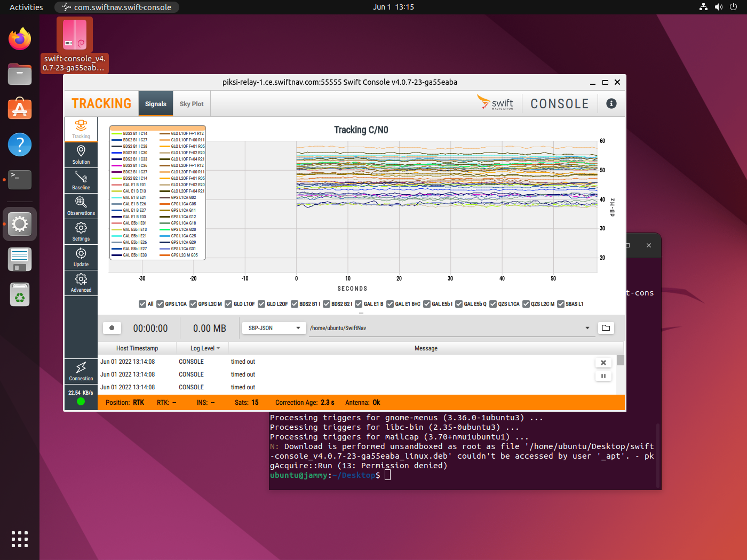Viewport: 747px width, 560px height.
Task: Open the Settings sidebar section
Action: [x=81, y=232]
